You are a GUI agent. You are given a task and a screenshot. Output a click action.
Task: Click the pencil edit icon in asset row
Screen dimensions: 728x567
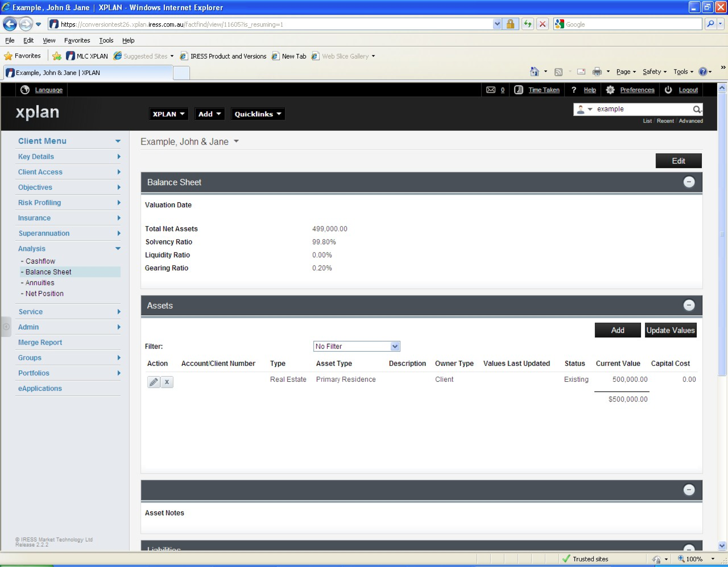pos(154,382)
